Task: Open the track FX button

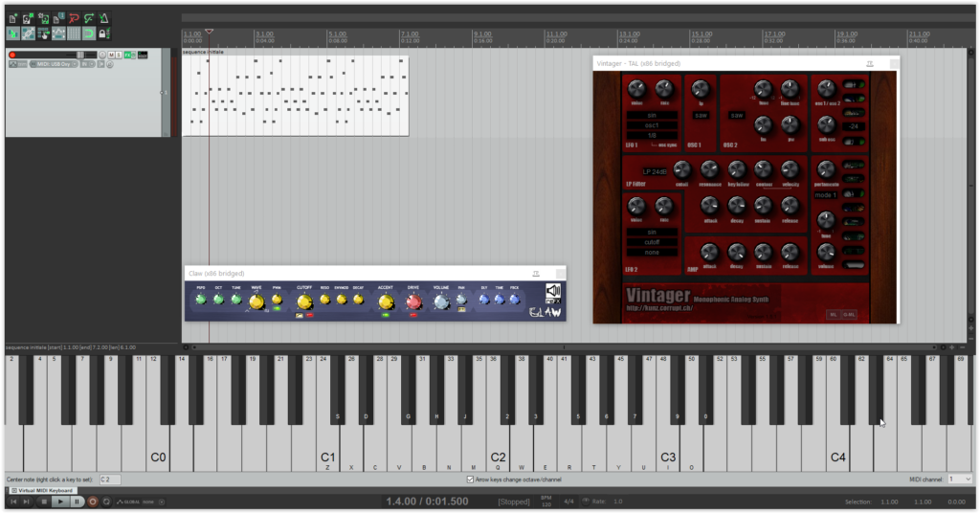Action: coord(128,55)
